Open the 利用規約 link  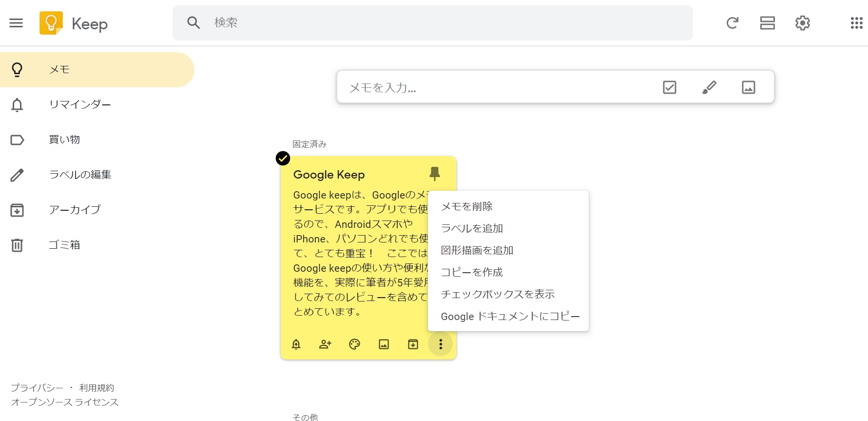click(x=96, y=388)
